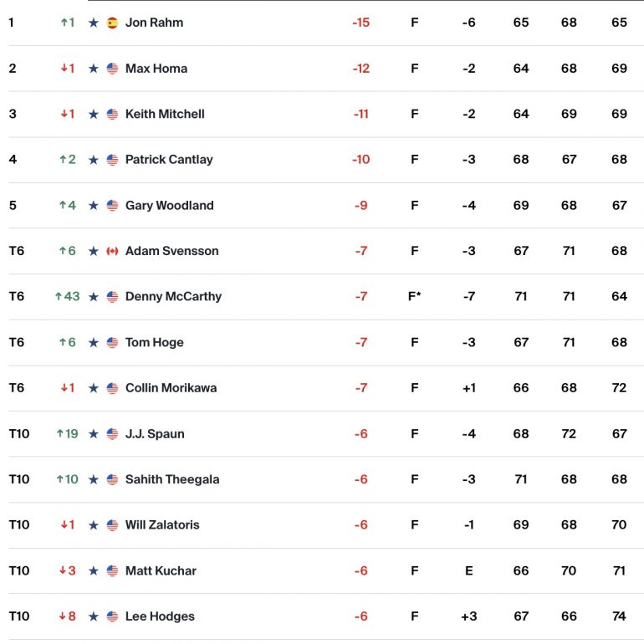The image size is (644, 644).
Task: Select Jon Rahm's -15 total score
Action: [361, 23]
